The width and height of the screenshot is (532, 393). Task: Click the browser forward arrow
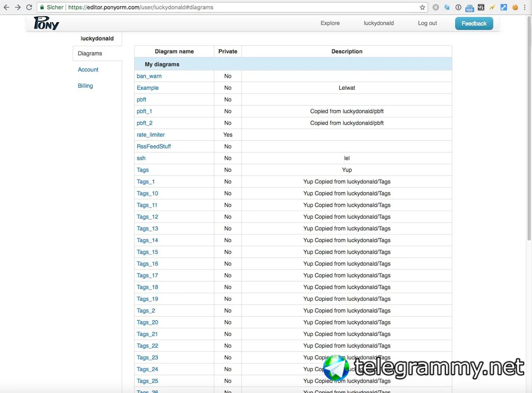click(x=17, y=7)
